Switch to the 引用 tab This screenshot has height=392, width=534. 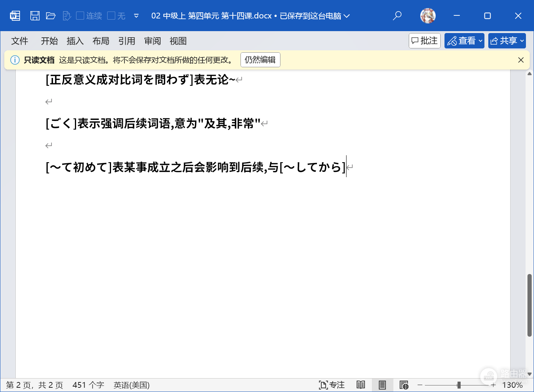coord(126,41)
